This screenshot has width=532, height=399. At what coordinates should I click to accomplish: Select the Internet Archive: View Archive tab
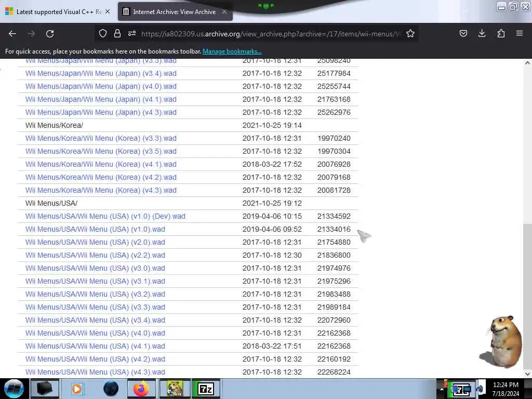coord(175,12)
